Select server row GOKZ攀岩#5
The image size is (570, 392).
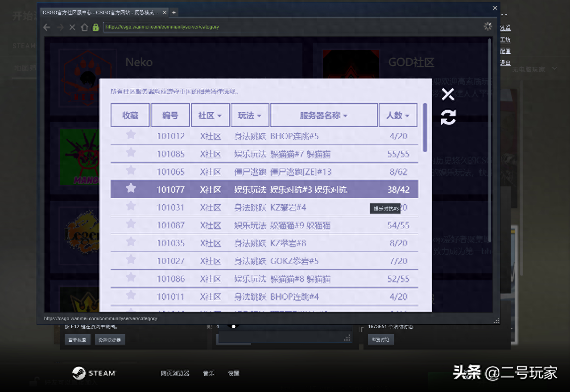(x=264, y=261)
